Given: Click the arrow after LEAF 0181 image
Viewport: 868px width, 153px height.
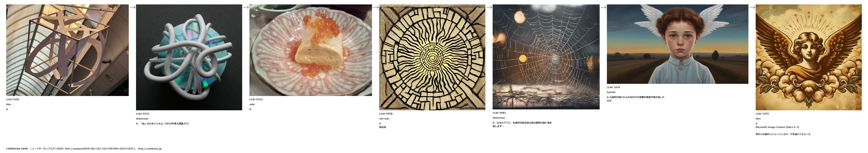Looking at the screenshot, I should [132, 7].
